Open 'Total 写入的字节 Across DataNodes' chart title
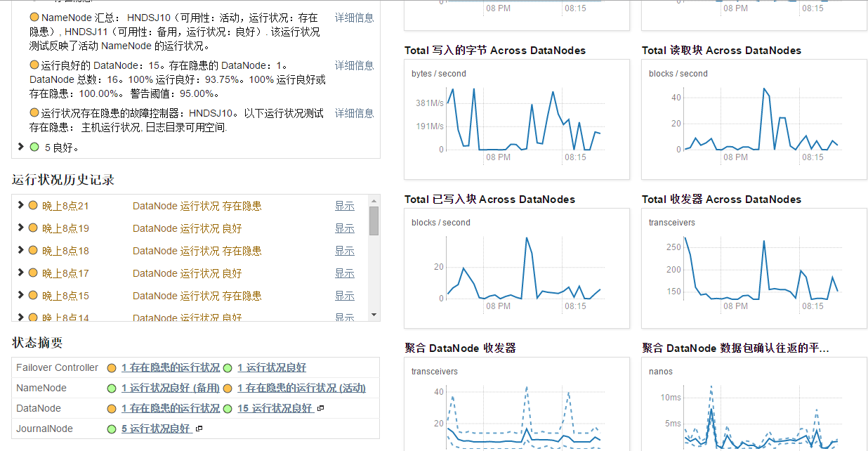This screenshot has width=868, height=451. point(495,51)
